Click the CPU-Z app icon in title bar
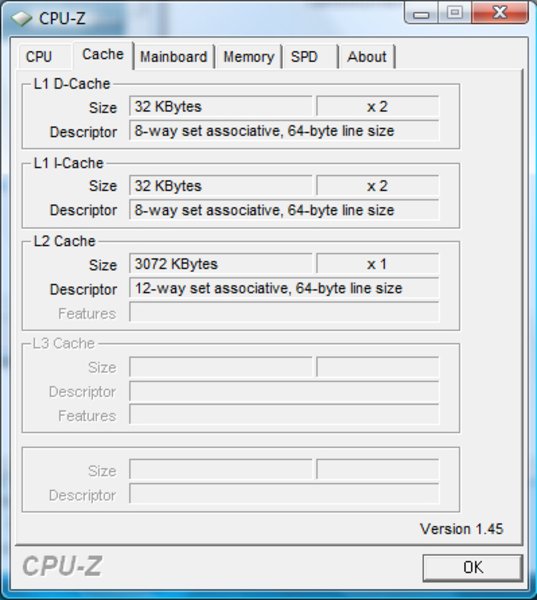The height and width of the screenshot is (600, 537). pyautogui.click(x=21, y=18)
